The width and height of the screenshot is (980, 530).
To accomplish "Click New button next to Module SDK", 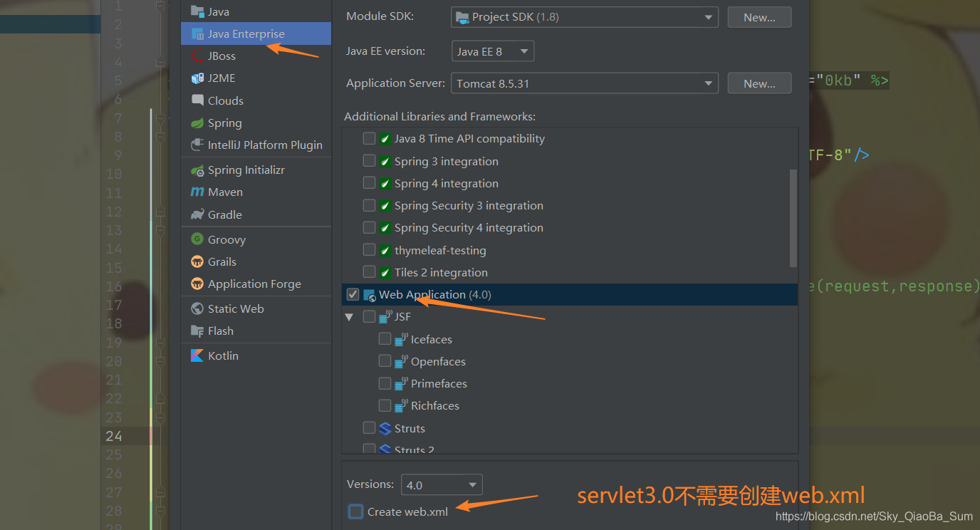I will [x=759, y=17].
